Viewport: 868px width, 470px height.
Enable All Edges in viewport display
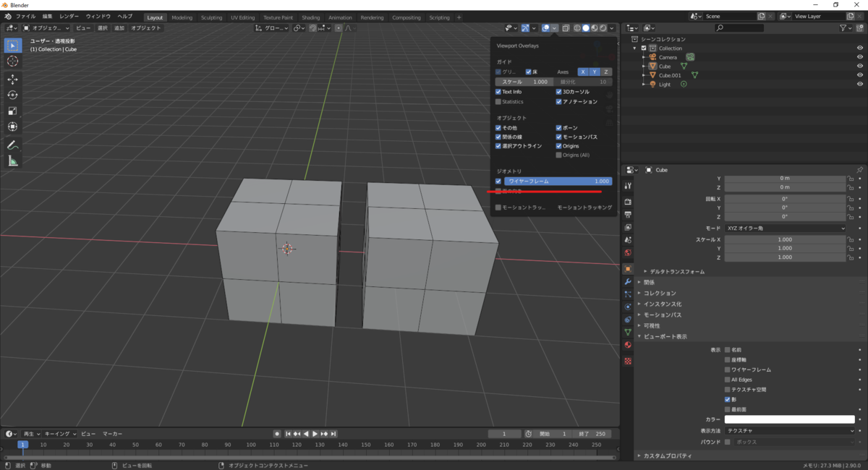728,380
